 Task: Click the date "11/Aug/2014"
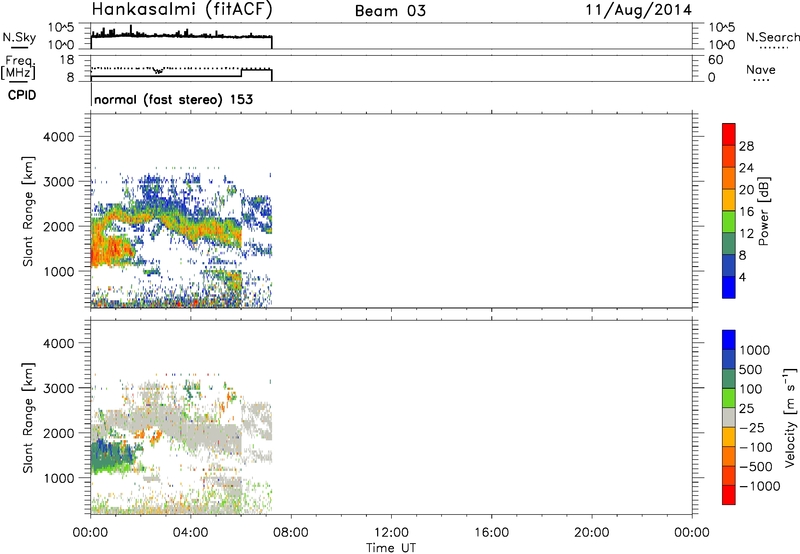(638, 10)
